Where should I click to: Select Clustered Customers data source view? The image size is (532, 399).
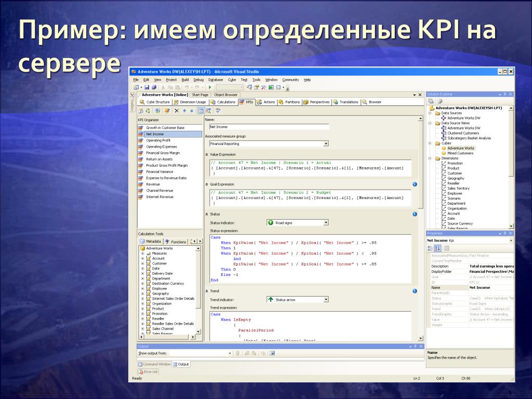click(463, 133)
